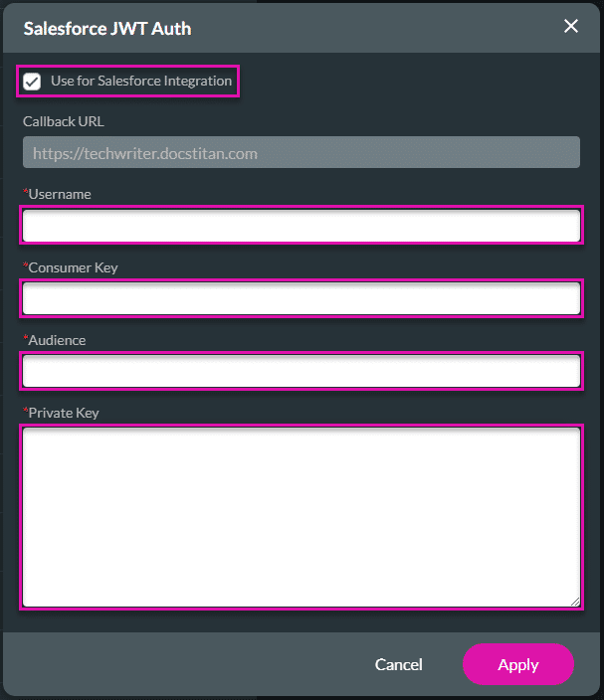Click the Audience label
604x700 pixels.
click(57, 340)
